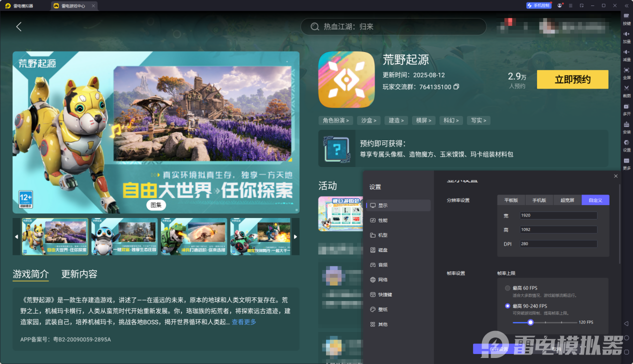Click the 横屏 tag
Screen dimensions: 633x364
coord(424,120)
